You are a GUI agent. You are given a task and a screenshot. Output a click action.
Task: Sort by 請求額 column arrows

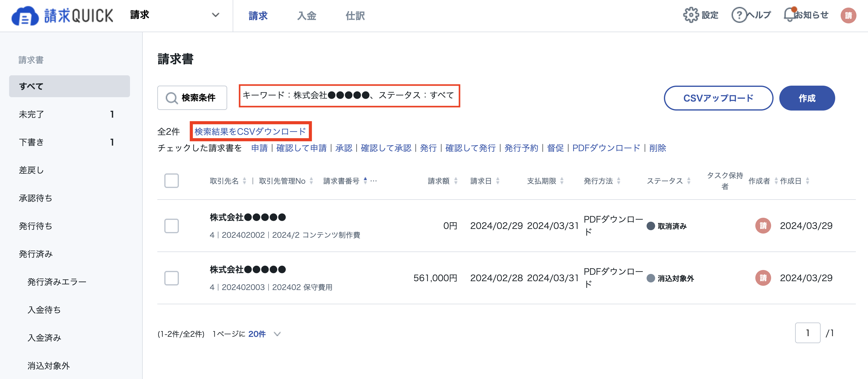click(x=456, y=181)
